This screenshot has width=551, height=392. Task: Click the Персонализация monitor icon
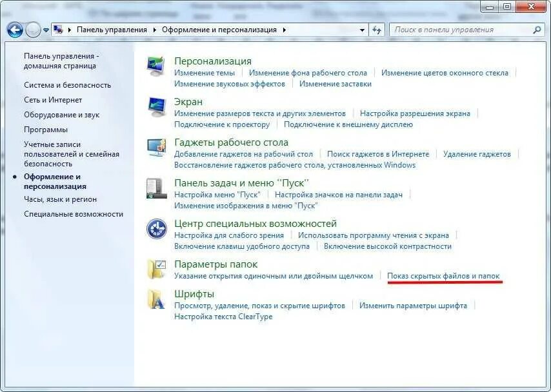tap(155, 66)
